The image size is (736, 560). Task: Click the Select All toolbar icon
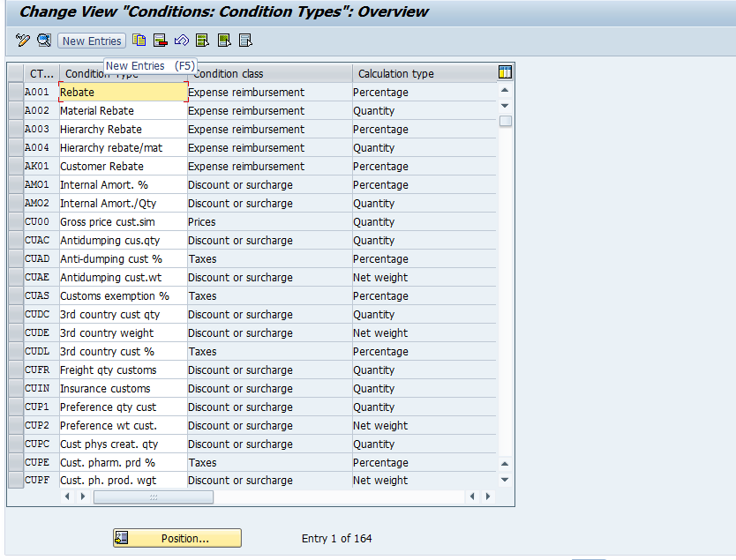(x=203, y=41)
